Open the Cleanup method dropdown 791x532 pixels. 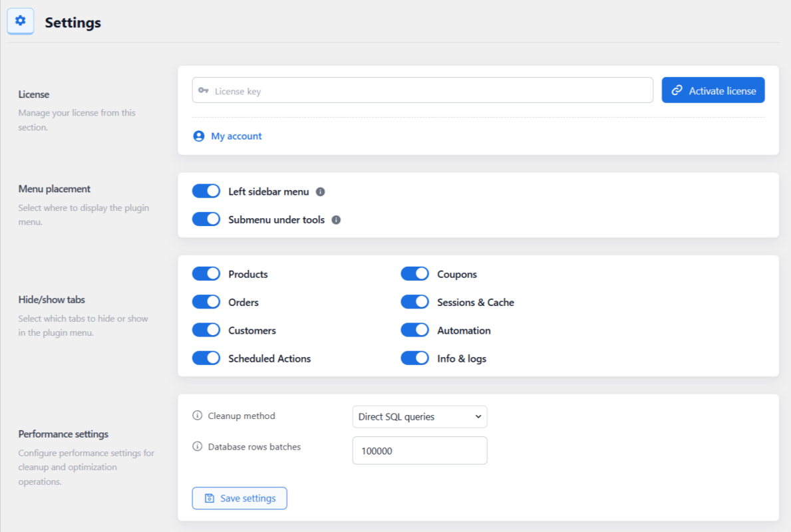(x=420, y=416)
